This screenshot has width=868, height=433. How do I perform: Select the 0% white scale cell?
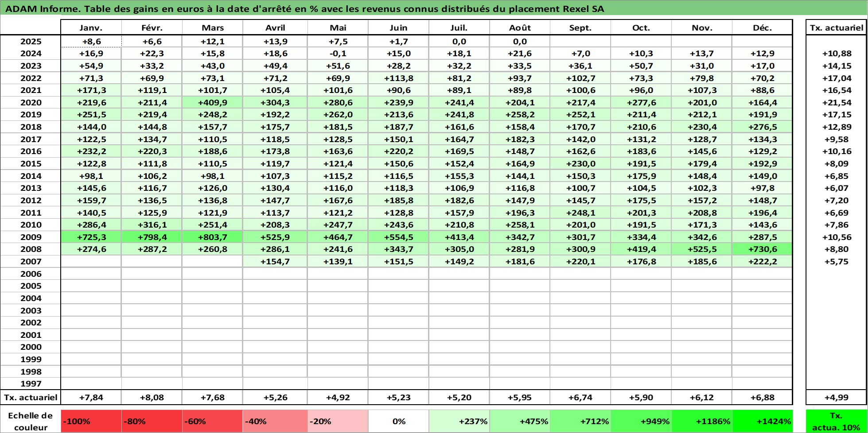(398, 421)
